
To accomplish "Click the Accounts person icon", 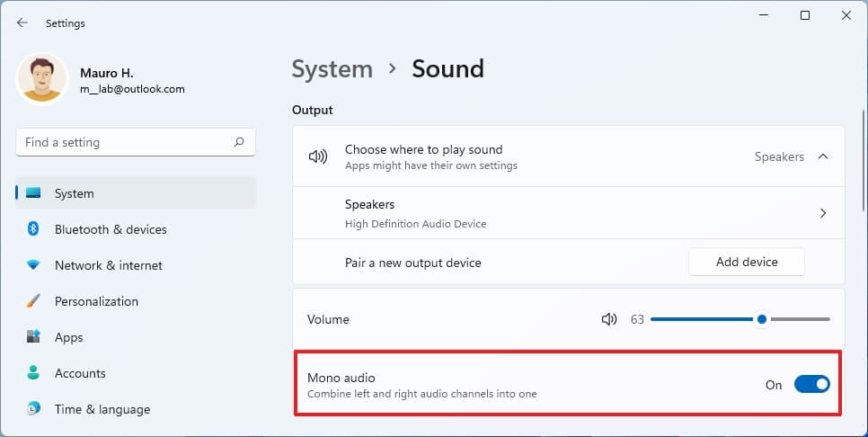I will point(33,373).
